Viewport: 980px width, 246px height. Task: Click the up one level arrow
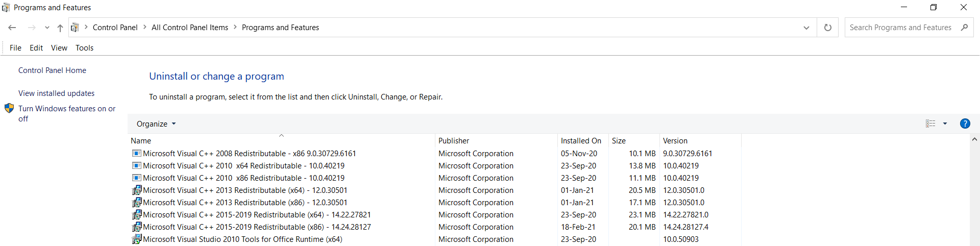click(x=60, y=28)
